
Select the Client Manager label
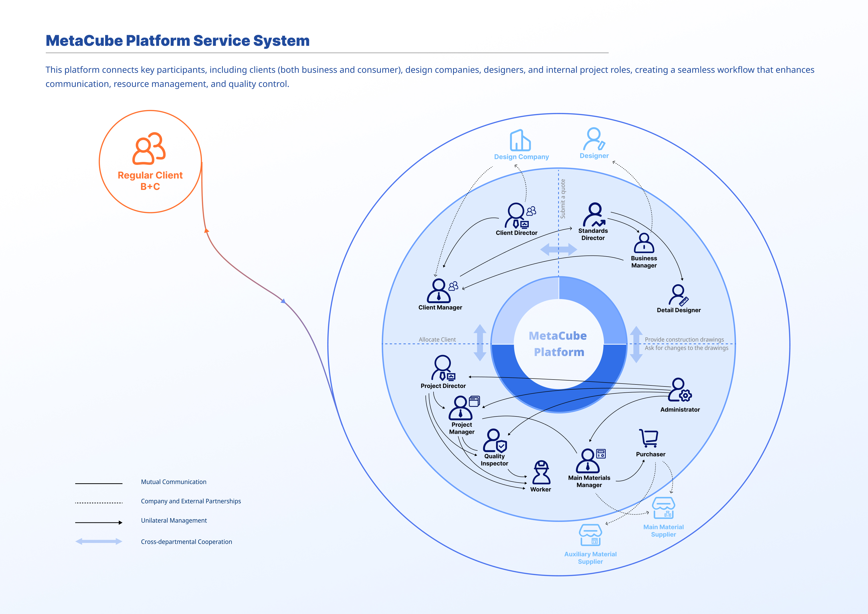[x=440, y=307]
